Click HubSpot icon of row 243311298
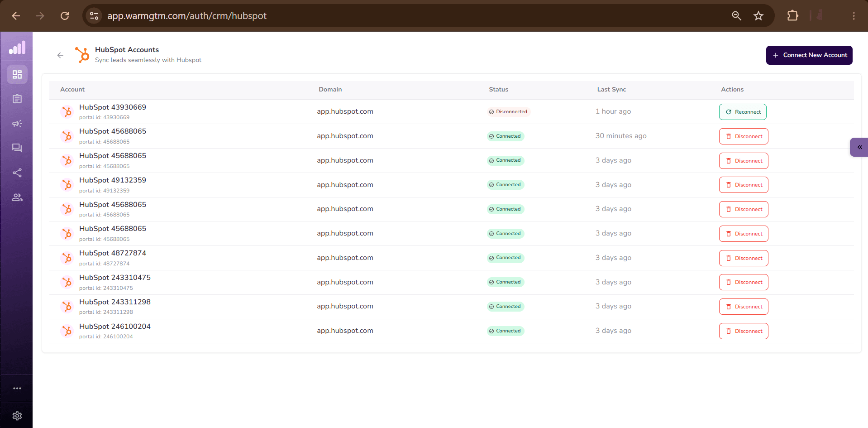The image size is (868, 428). (x=67, y=307)
